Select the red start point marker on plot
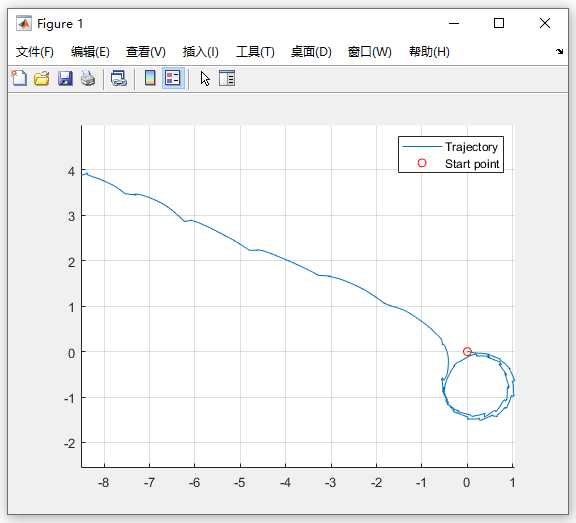This screenshot has height=523, width=576. [467, 351]
